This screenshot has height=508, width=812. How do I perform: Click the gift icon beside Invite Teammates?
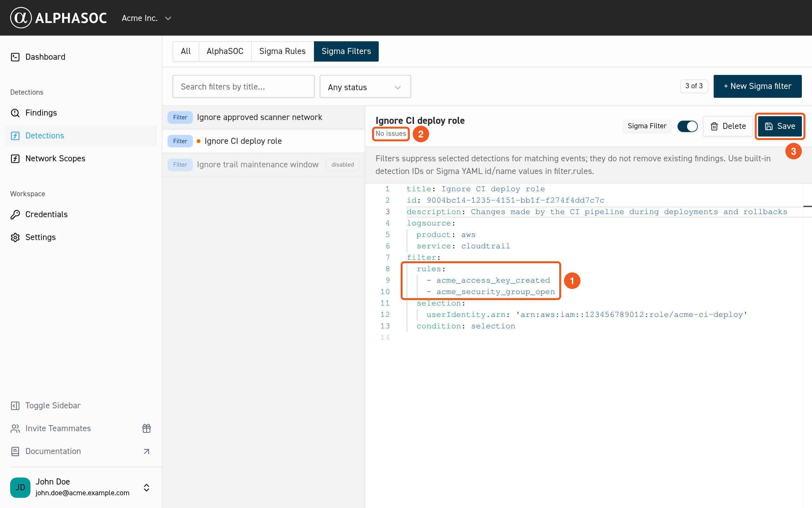tap(147, 428)
